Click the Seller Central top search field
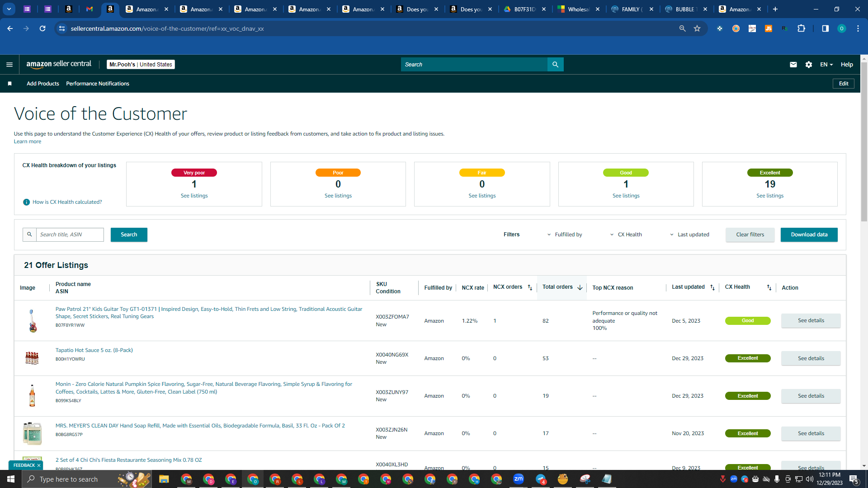The width and height of the screenshot is (868, 488). tap(474, 65)
